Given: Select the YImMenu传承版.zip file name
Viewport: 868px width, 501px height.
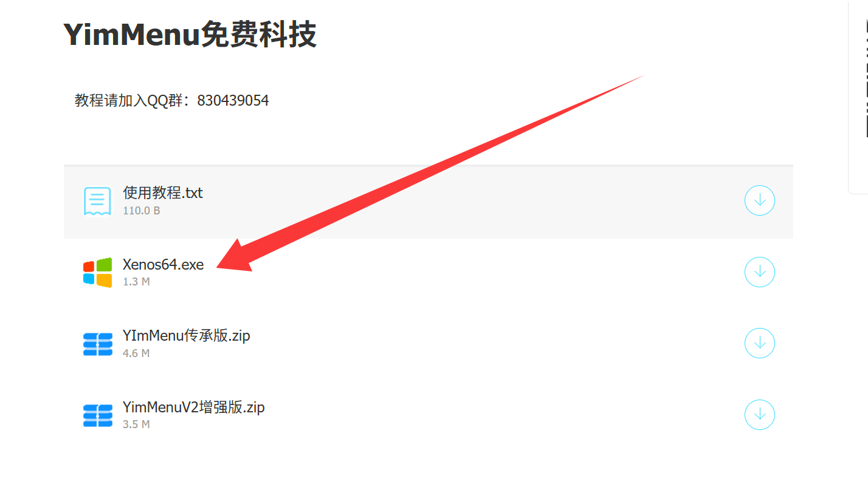Looking at the screenshot, I should tap(187, 336).
